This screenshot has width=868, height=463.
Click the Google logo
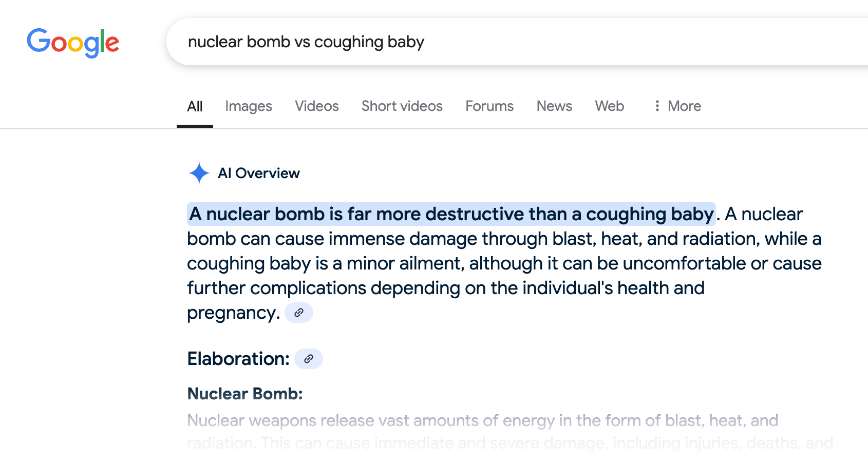(73, 43)
